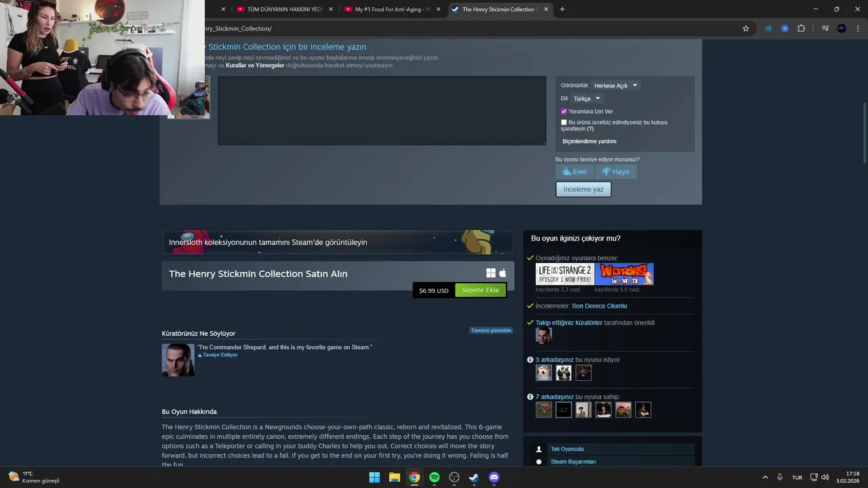Click Sepete Ekle button
The width and height of the screenshot is (868, 488).
click(480, 290)
